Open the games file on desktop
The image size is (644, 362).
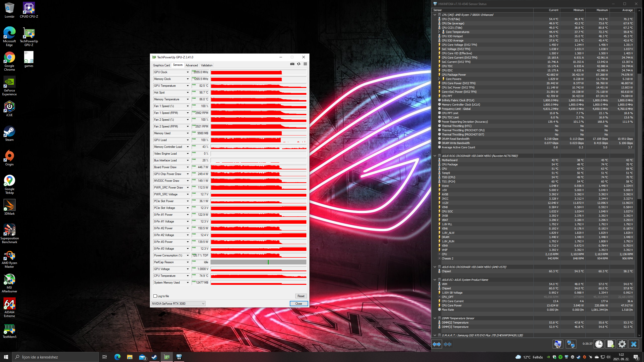29,59
